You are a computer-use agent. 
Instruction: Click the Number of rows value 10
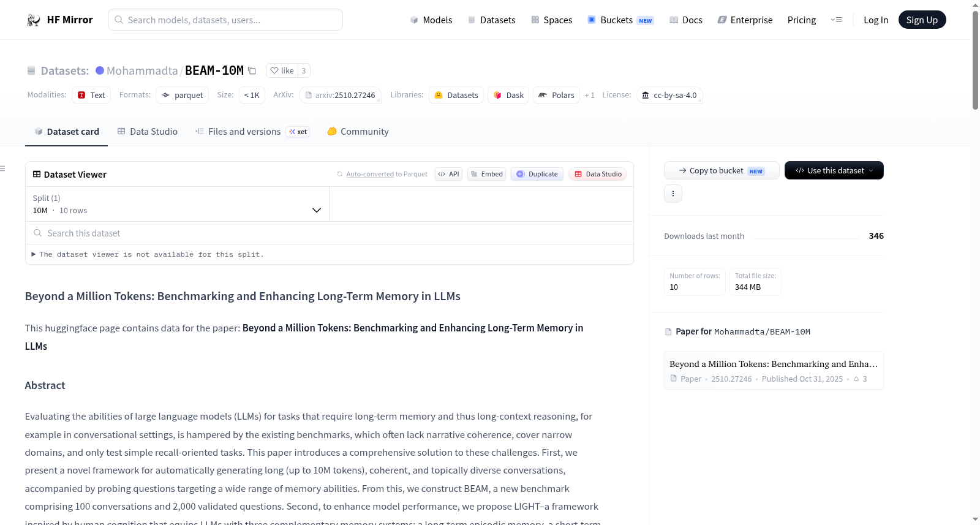[x=674, y=287]
